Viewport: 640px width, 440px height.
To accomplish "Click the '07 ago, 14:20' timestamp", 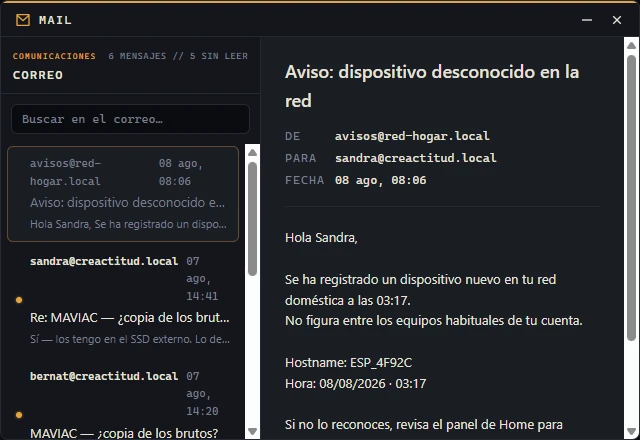I will (202, 393).
